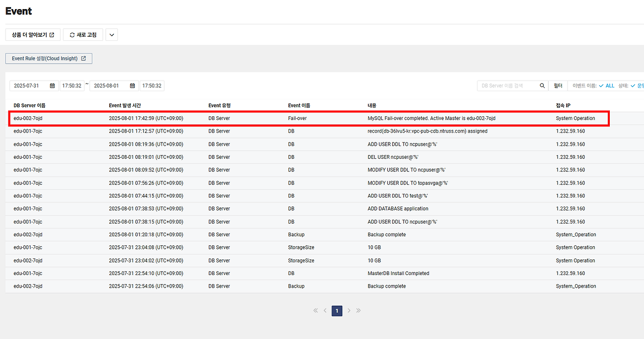Select the Fail-over event name cell
The width and height of the screenshot is (644, 339).
297,118
